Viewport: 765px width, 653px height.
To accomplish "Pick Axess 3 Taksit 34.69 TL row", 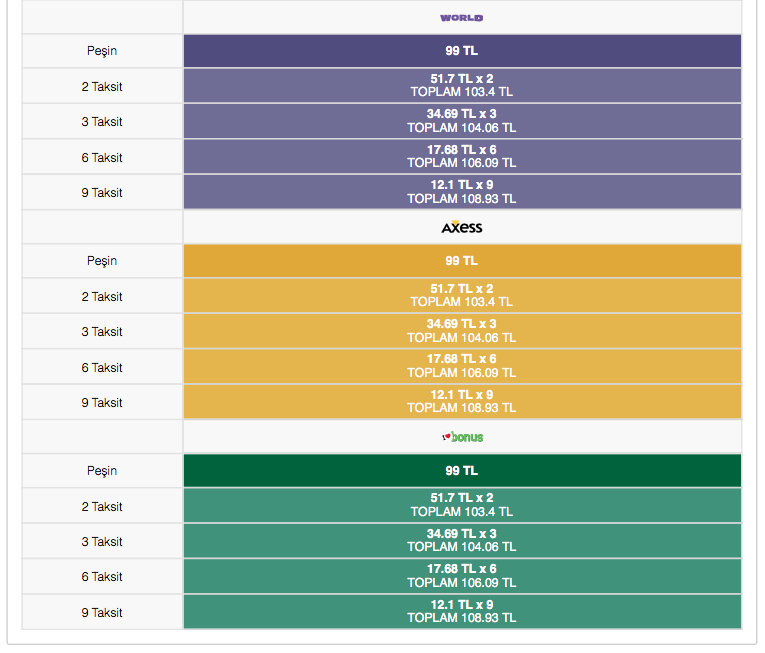I will click(462, 331).
